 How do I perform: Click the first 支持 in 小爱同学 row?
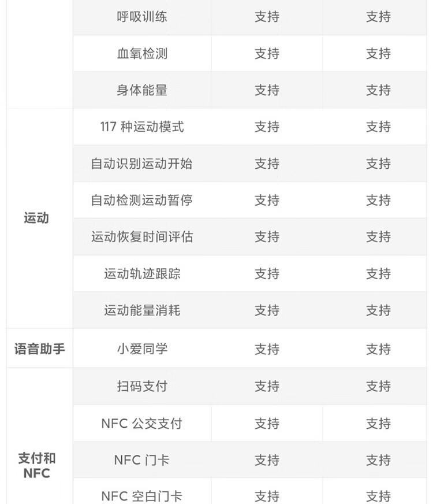267,349
